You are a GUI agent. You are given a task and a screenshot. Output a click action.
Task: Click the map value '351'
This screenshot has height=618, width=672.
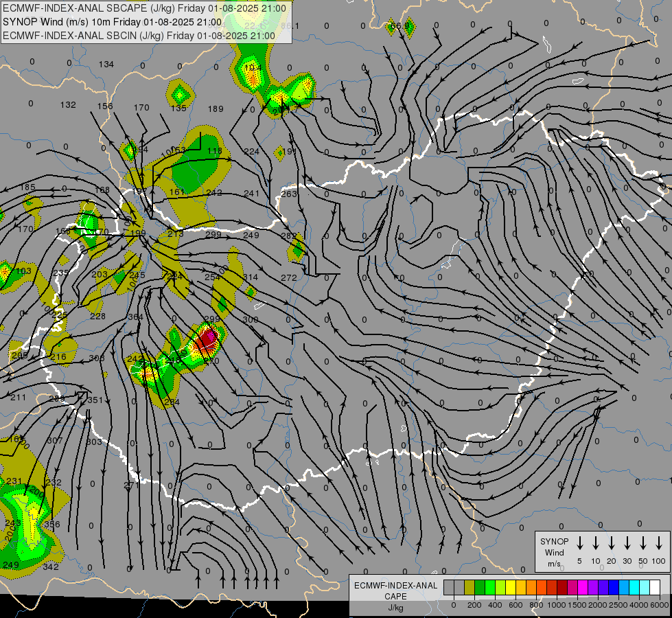[x=95, y=400]
